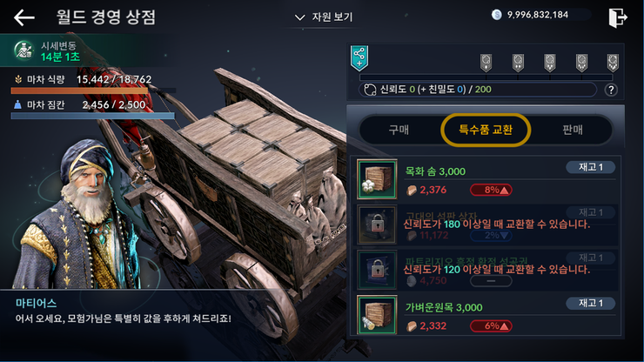Select the 특수품 교환 tab
The image size is (644, 362).
486,130
